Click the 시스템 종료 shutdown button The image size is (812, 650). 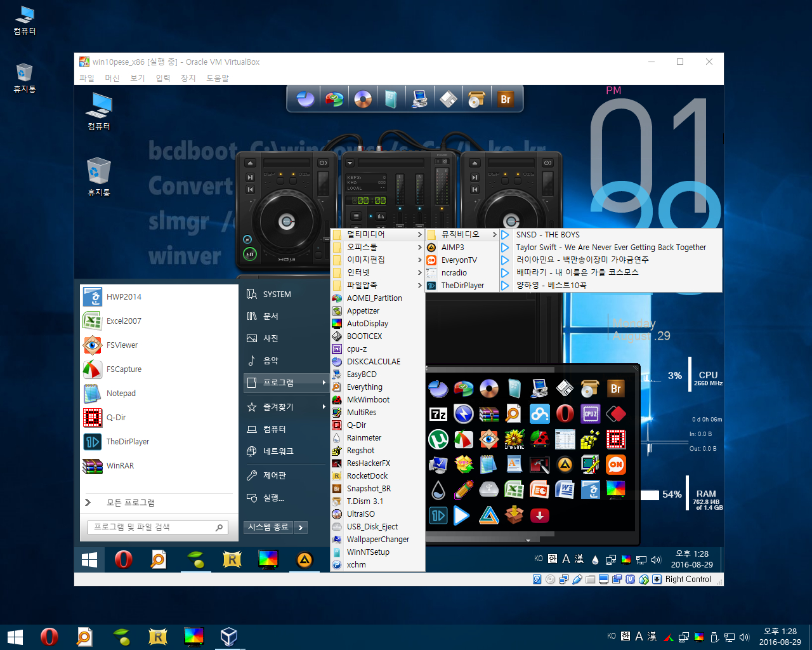[x=268, y=527]
